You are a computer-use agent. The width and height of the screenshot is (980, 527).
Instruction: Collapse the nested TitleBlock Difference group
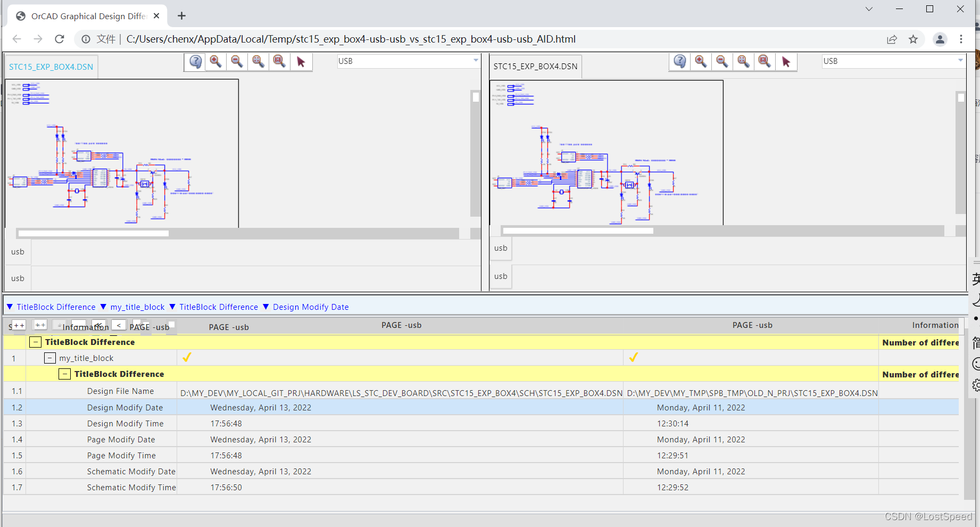64,374
